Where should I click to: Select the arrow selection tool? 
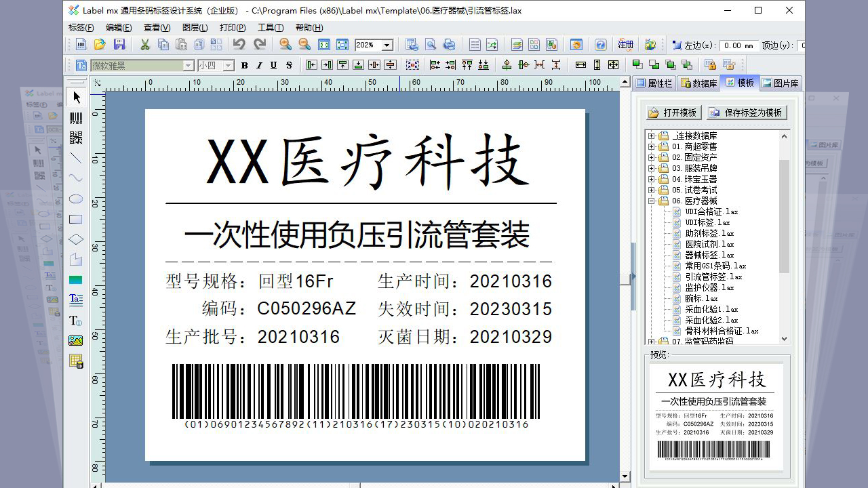point(76,96)
